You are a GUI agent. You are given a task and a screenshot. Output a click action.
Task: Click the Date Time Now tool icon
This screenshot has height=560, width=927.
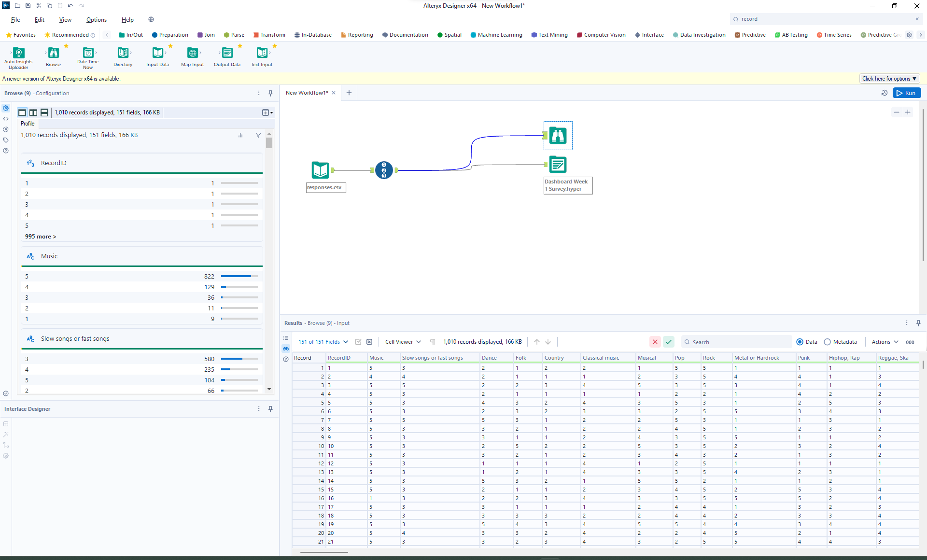pos(88,53)
